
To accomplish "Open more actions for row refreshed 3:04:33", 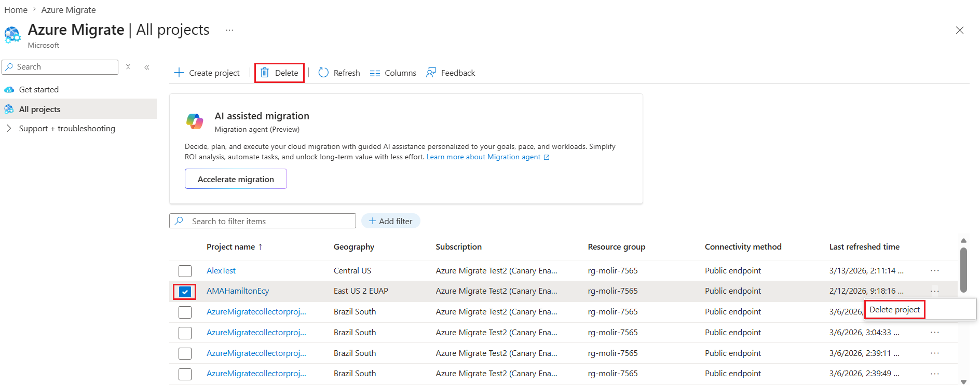I will coord(935,333).
